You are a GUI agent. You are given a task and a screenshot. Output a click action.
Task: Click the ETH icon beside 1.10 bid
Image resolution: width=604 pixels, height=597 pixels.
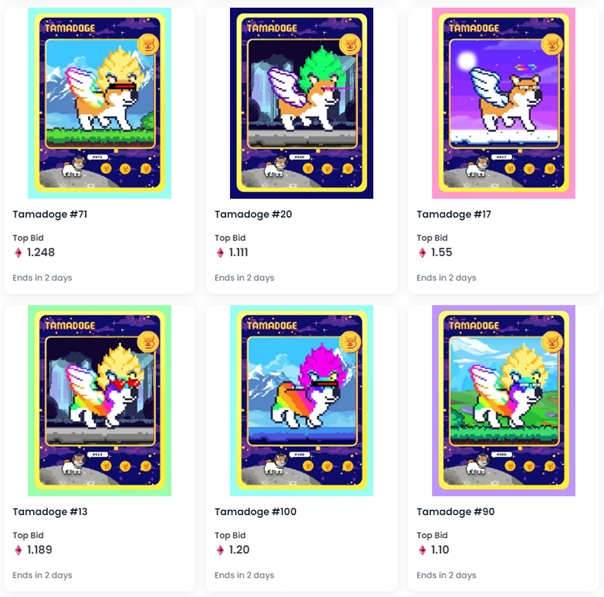422,550
